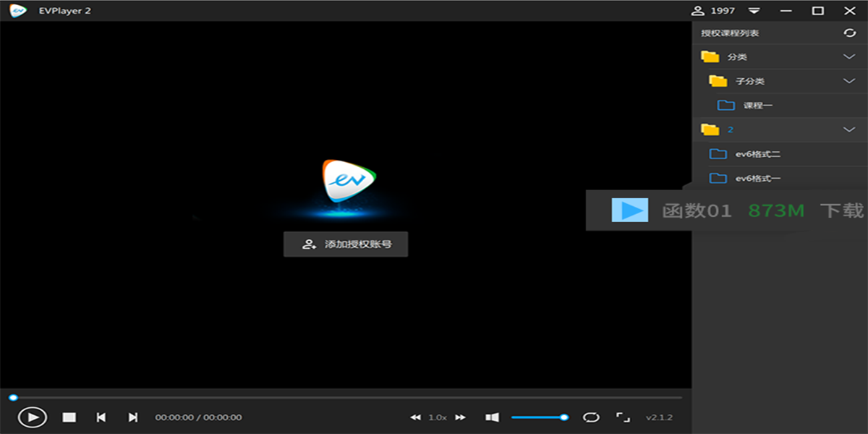Click 添加授权账号 to add an account
Screen dimensions: 868x434
point(346,244)
